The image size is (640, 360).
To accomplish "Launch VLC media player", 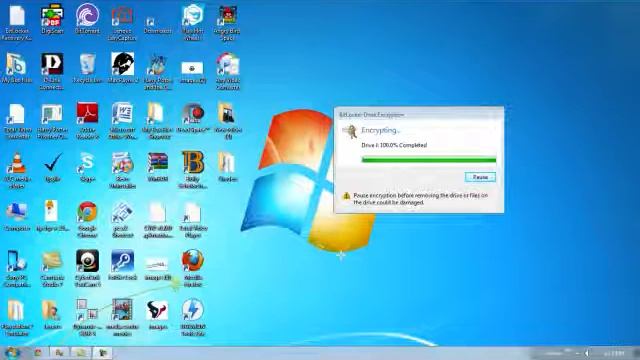I will (x=17, y=170).
